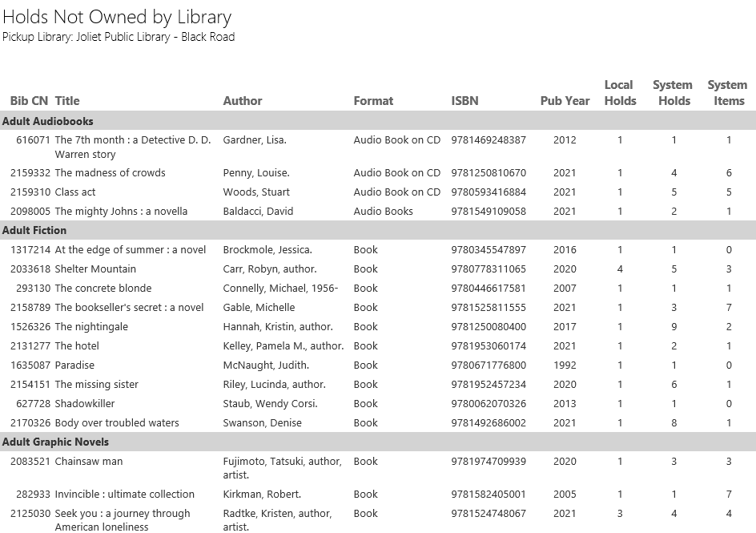Click the title 'The nightingale'

91,327
